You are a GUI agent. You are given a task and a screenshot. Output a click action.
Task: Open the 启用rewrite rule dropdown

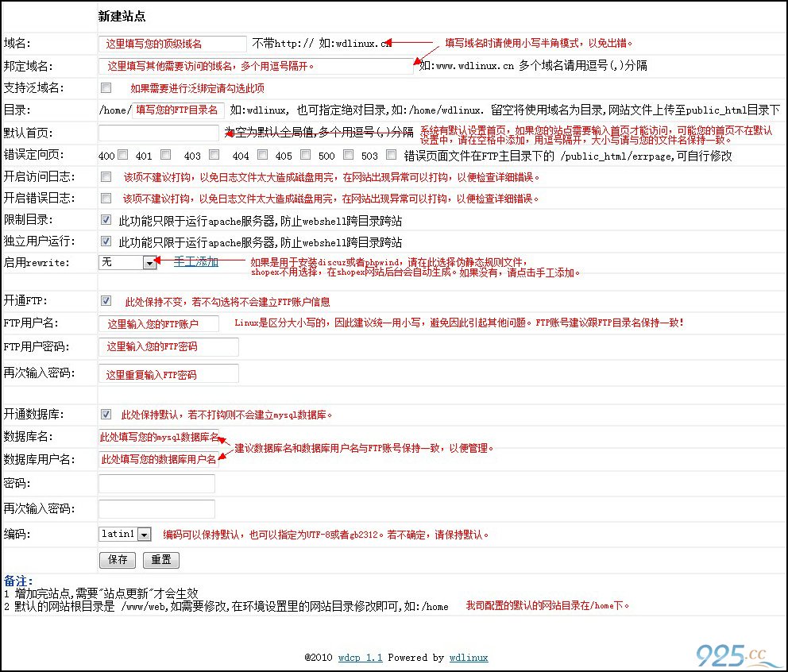(x=128, y=262)
